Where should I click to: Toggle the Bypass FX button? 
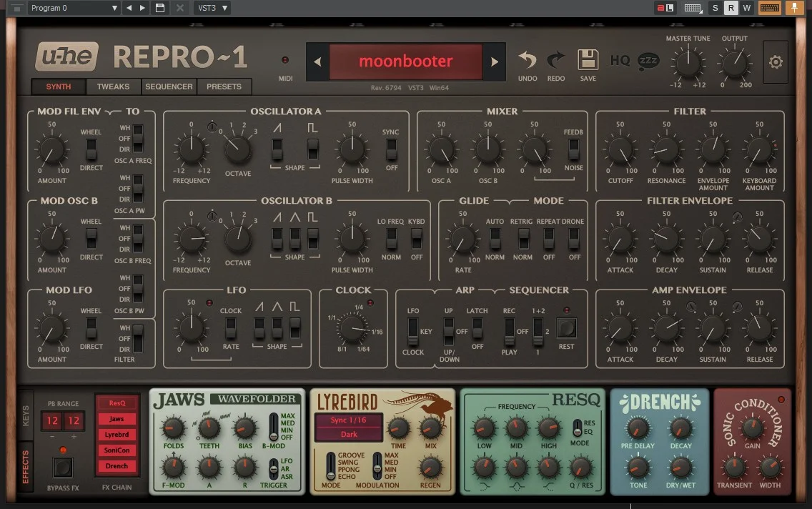tap(63, 467)
